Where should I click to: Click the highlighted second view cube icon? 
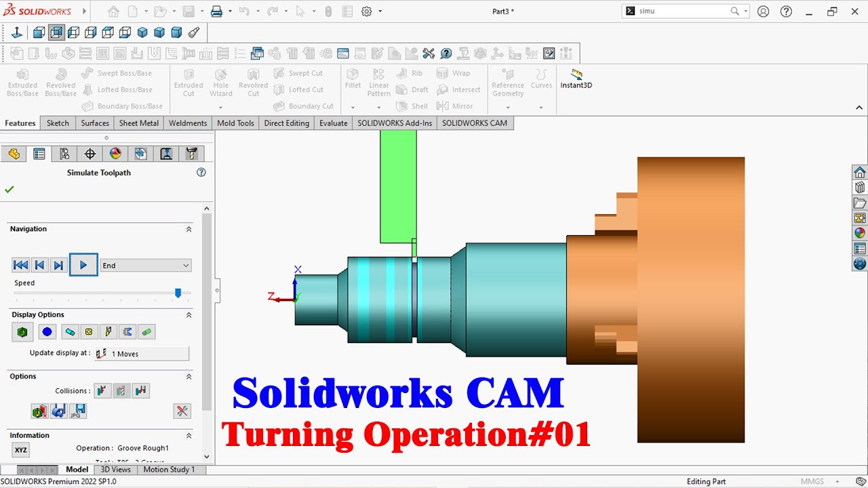56,33
